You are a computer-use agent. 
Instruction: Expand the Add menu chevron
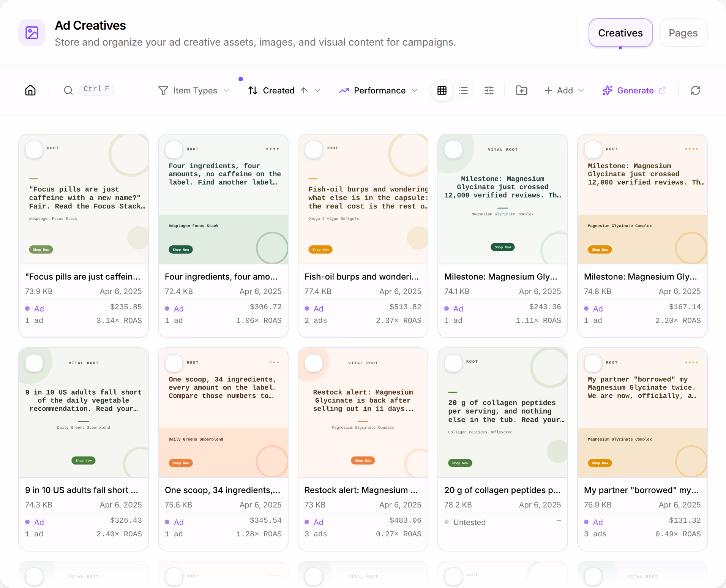click(x=581, y=90)
